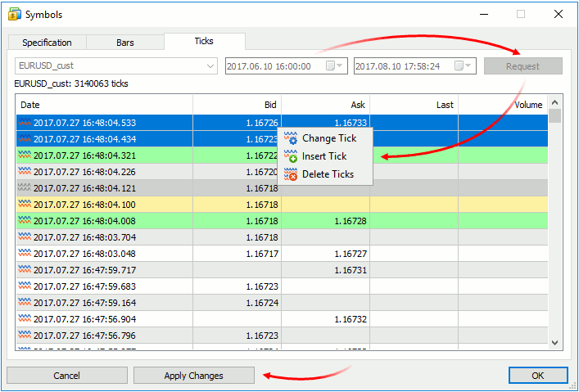
Task: Click tick icon of row 16:48:03.048
Action: point(25,254)
